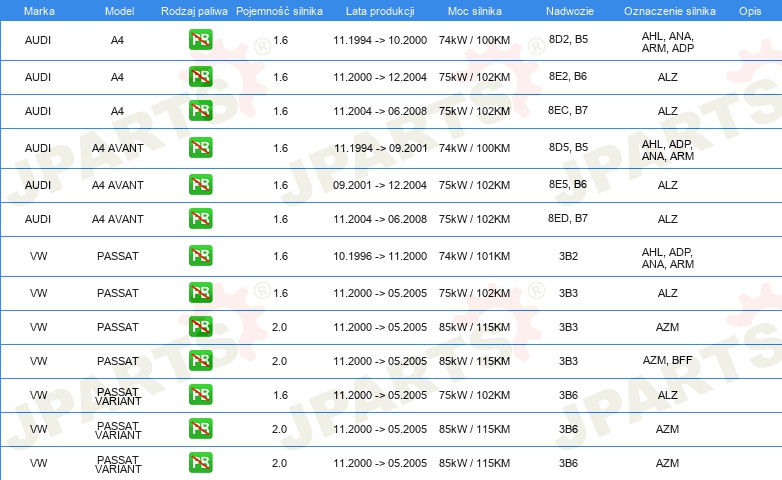Click the Nadwozie column header
This screenshot has width=782, height=480.
click(570, 11)
